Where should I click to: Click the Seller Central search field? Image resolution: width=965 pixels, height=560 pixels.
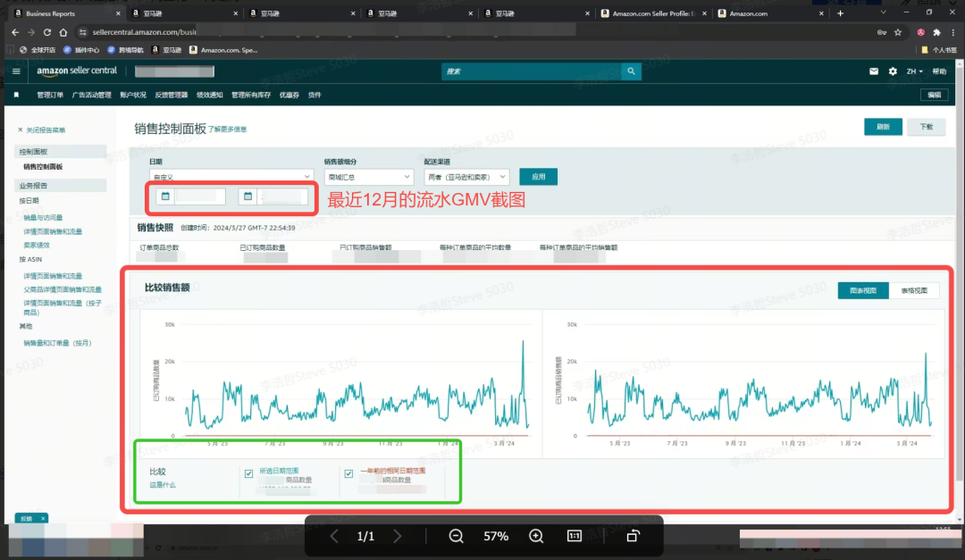click(x=531, y=71)
